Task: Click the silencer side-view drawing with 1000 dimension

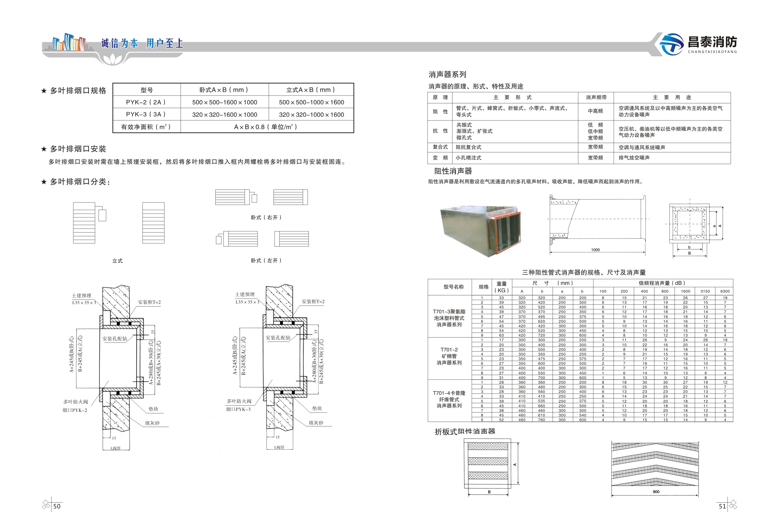Action: pos(598,225)
